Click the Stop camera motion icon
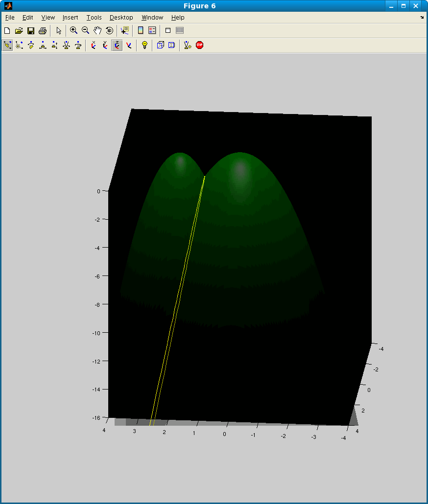Screen dimensions: 428x504 [199, 46]
